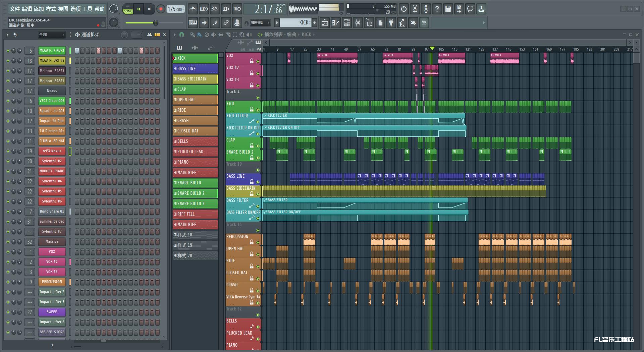This screenshot has height=352, width=644.
Task: Click the link to controller icon
Action: point(226,23)
